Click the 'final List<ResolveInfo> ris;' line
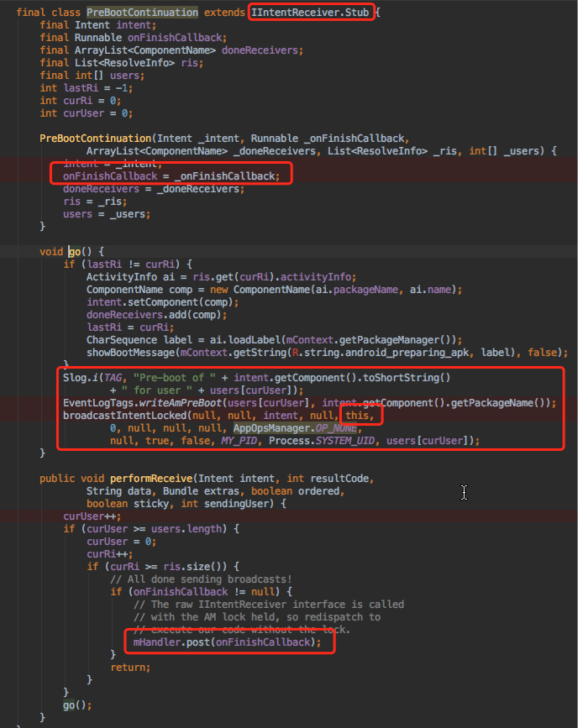The height and width of the screenshot is (728, 578). pos(121,63)
